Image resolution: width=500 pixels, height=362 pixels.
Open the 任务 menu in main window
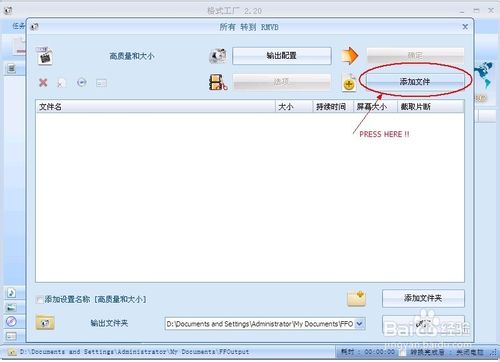pos(18,26)
